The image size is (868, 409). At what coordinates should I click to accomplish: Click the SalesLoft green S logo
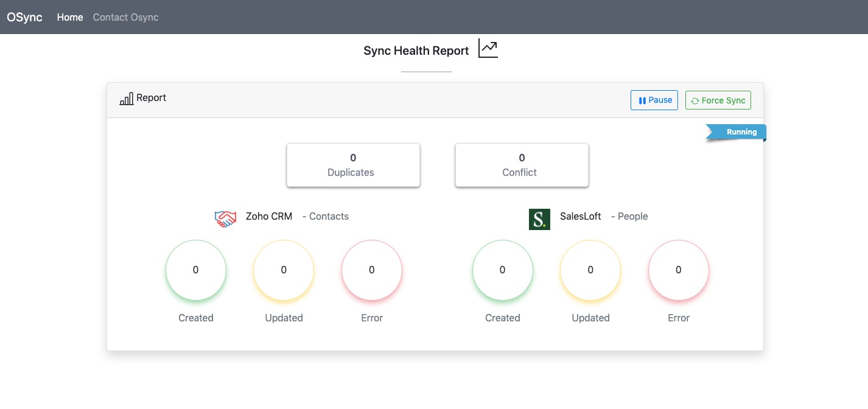pos(539,219)
